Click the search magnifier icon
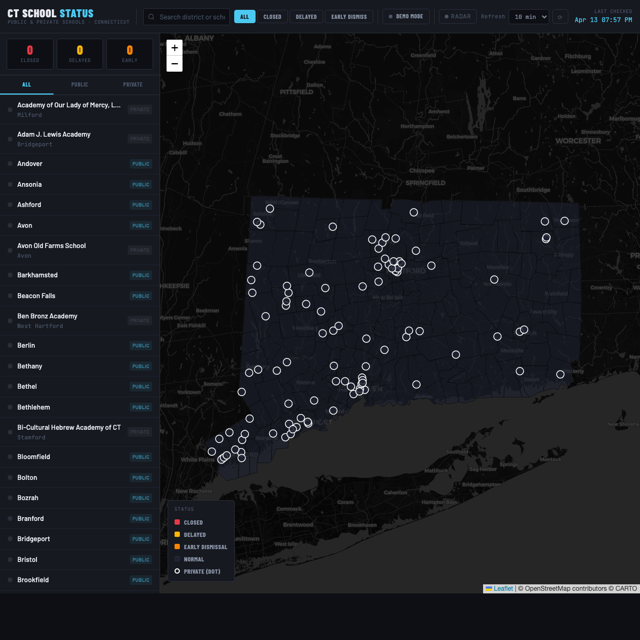 click(x=151, y=17)
